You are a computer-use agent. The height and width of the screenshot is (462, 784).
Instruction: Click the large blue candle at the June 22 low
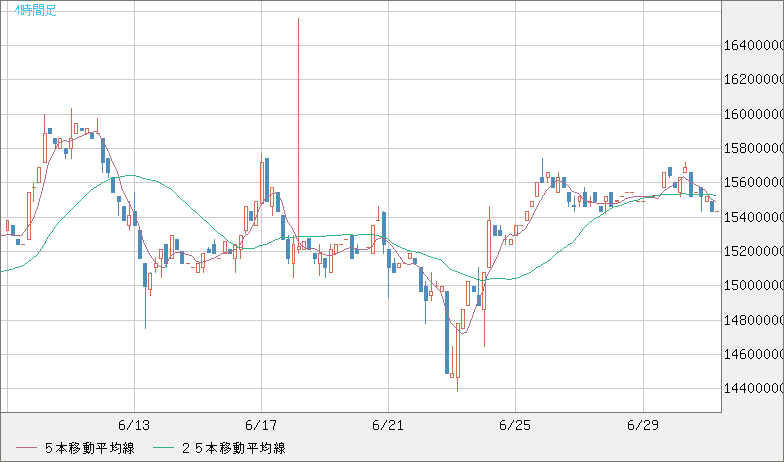(x=447, y=332)
